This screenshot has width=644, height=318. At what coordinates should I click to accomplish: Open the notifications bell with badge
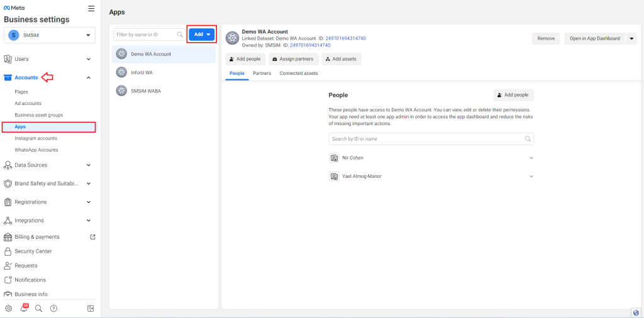24,308
